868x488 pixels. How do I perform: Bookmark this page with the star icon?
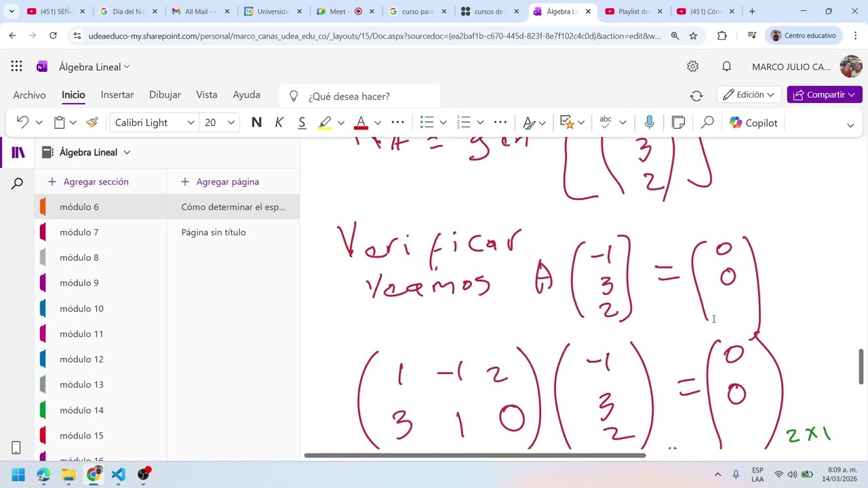point(693,36)
